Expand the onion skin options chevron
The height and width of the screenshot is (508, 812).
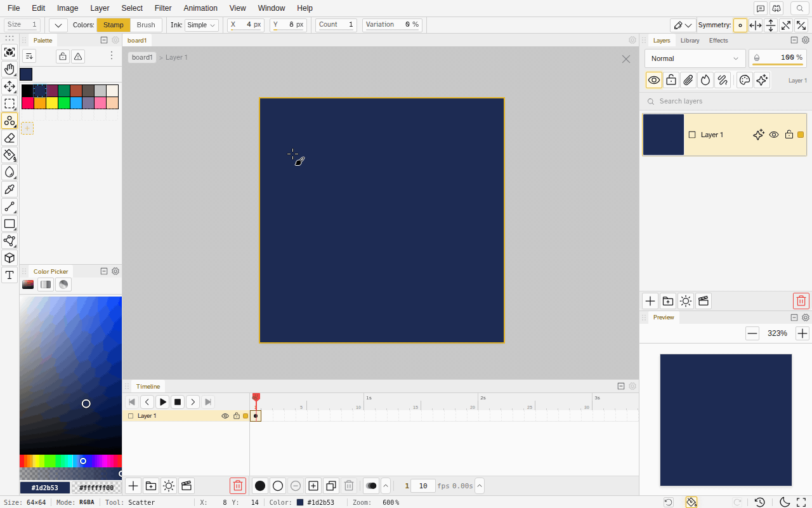pos(386,486)
